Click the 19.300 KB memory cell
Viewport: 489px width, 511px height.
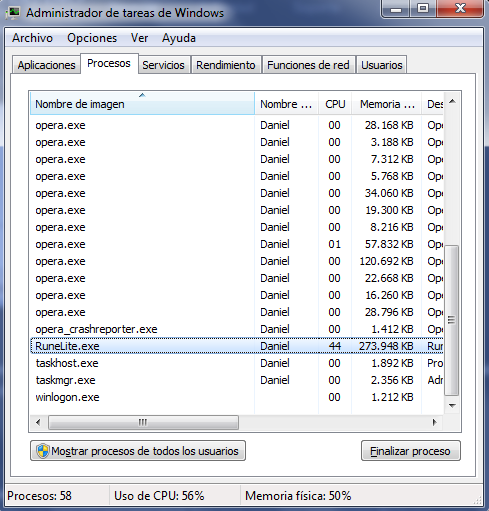click(389, 210)
